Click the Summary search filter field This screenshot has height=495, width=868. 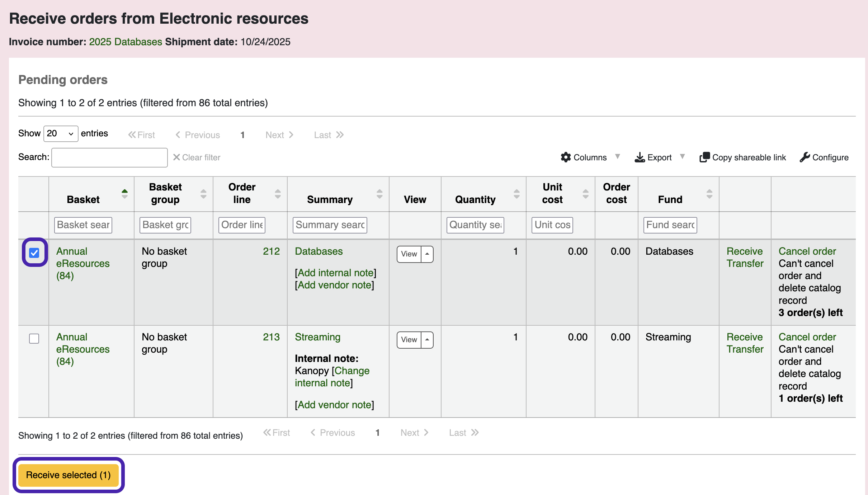click(x=330, y=225)
